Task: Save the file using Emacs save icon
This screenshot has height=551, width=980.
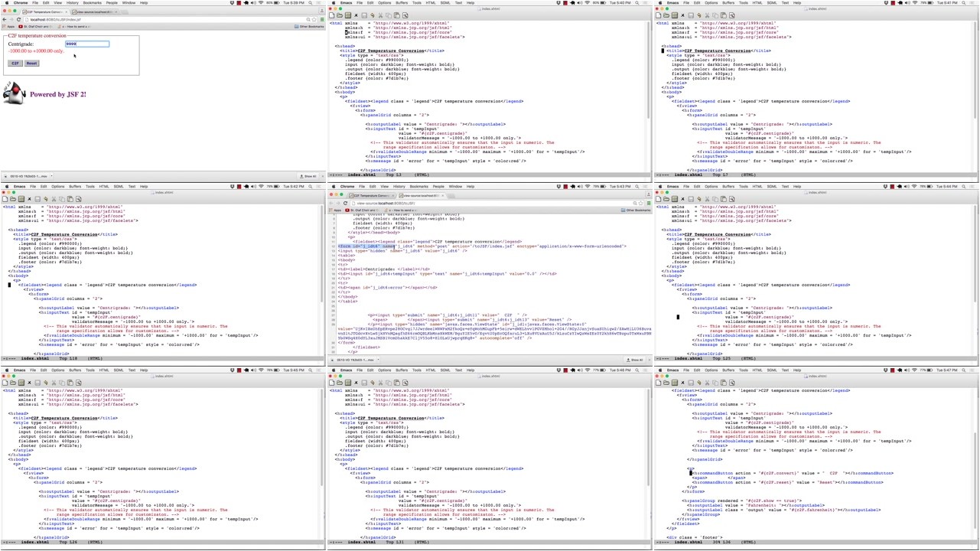Action: point(364,15)
